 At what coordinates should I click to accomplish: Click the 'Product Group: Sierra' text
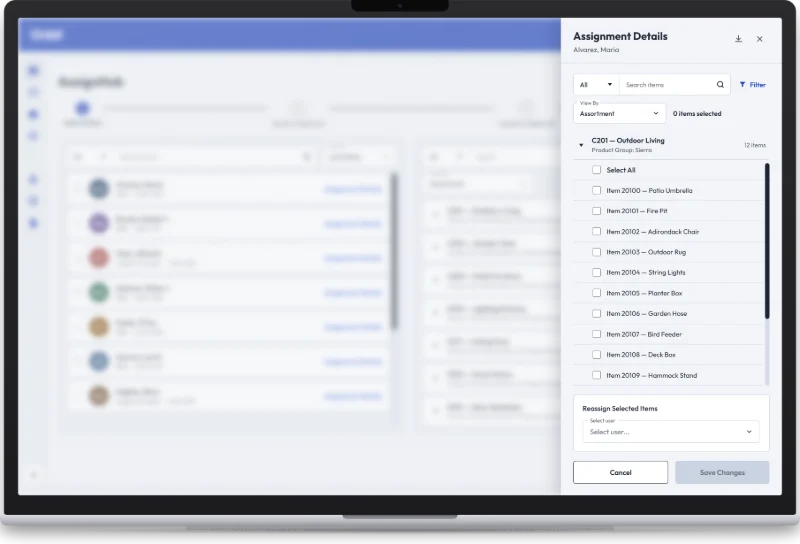coord(621,150)
